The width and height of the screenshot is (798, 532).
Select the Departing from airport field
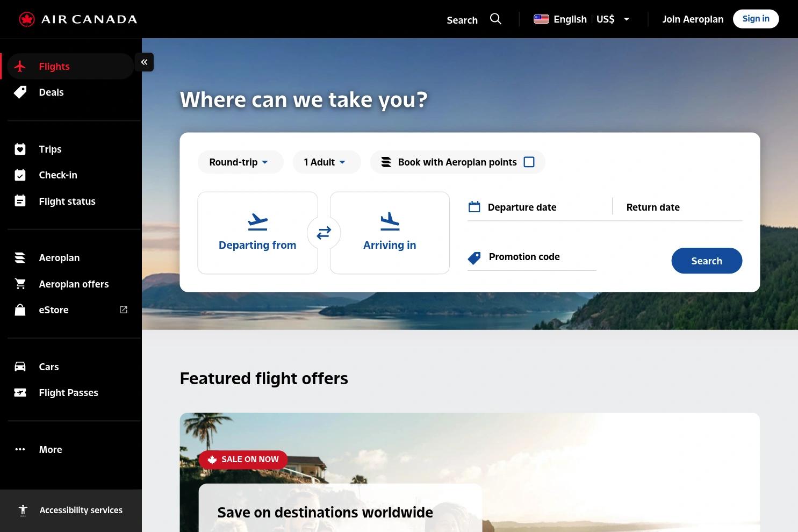tap(258, 233)
